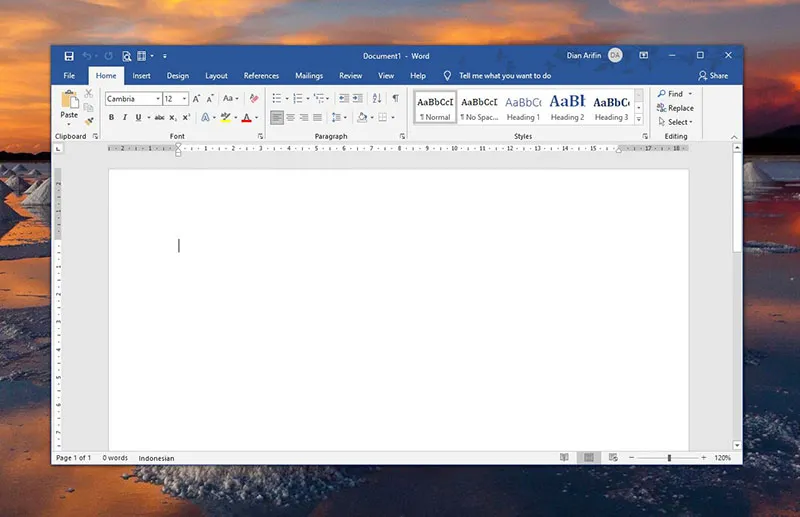Click the Tell me what you want to do box
This screenshot has width=800, height=517.
coord(504,76)
